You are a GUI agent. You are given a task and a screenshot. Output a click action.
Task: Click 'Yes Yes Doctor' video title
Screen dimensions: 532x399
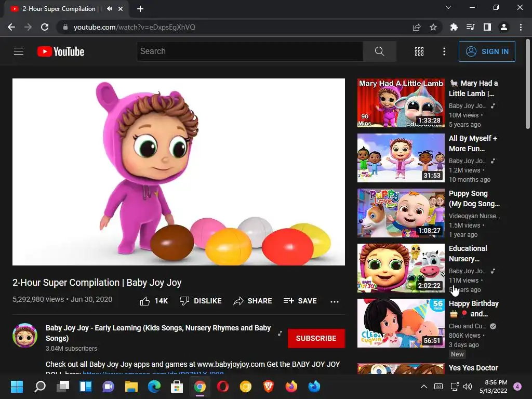pyautogui.click(x=473, y=368)
